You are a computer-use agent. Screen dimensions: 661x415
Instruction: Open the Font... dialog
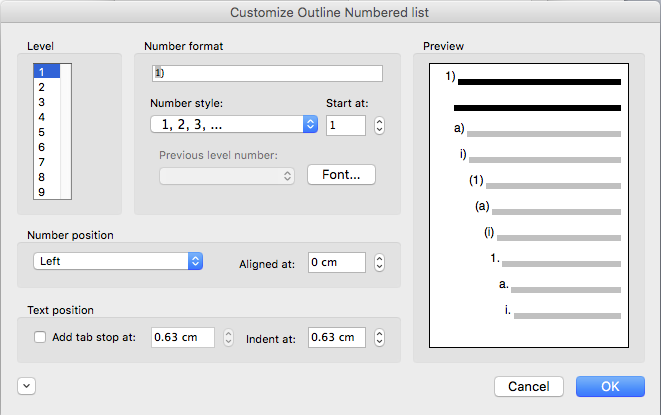pos(341,175)
